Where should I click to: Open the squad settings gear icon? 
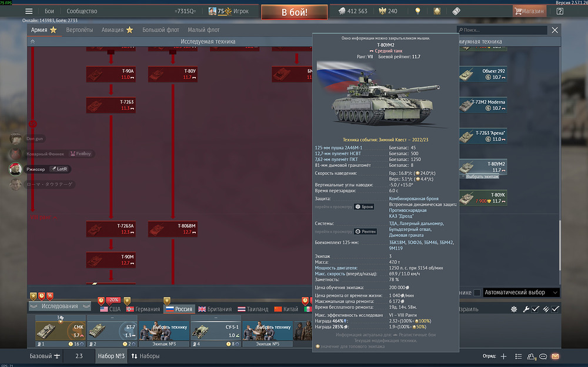(514, 309)
